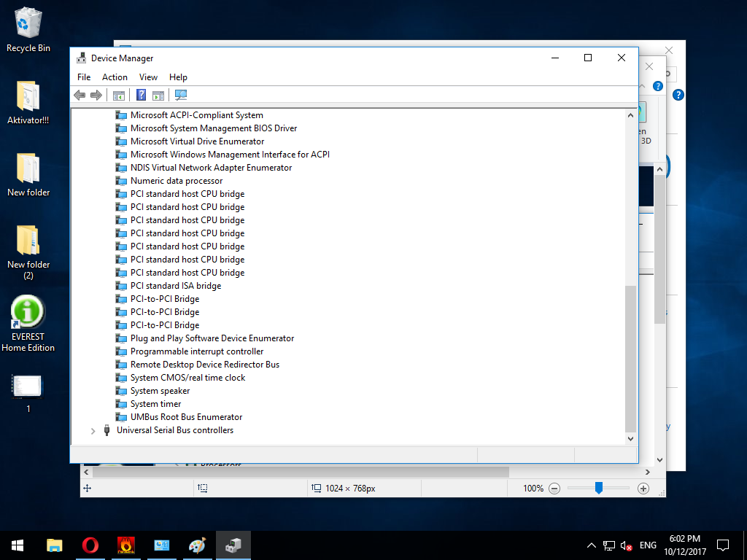Screen dimensions: 747x560
Task: Select the desktop image file named 1
Action: [x=28, y=393]
